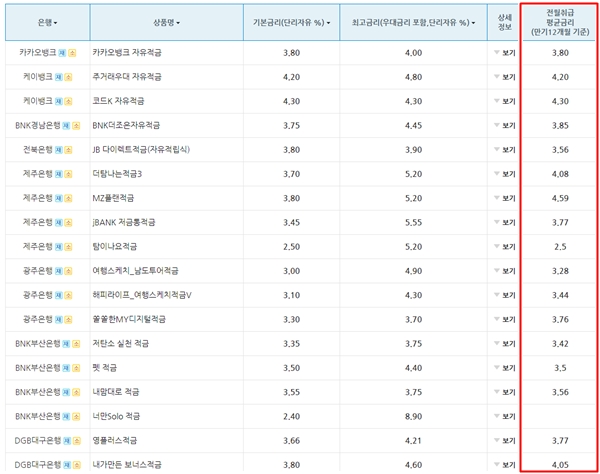Click yellow 소 badge in 주거래우대 자유적금 row

pyautogui.click(x=68, y=77)
